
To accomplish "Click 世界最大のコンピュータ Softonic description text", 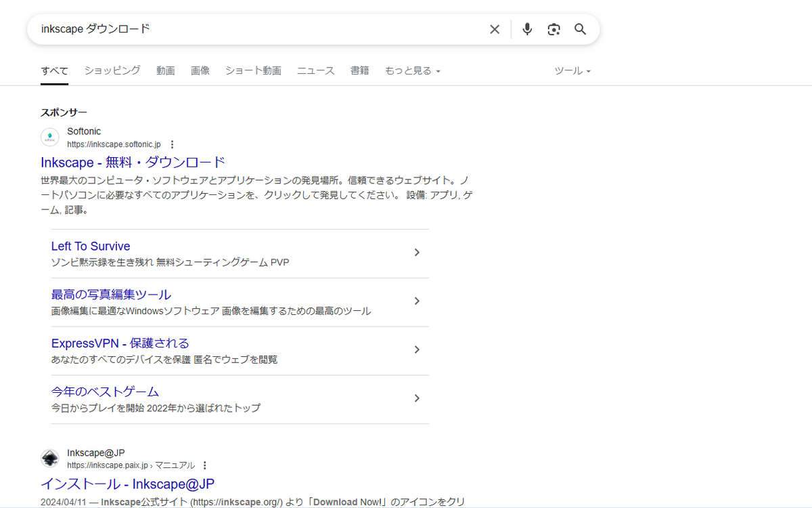I will [x=256, y=196].
